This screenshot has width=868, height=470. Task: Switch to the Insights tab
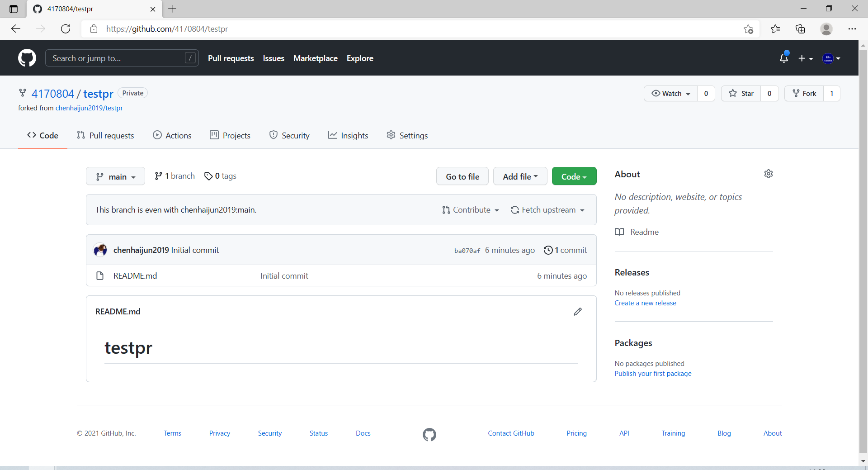[x=348, y=135]
